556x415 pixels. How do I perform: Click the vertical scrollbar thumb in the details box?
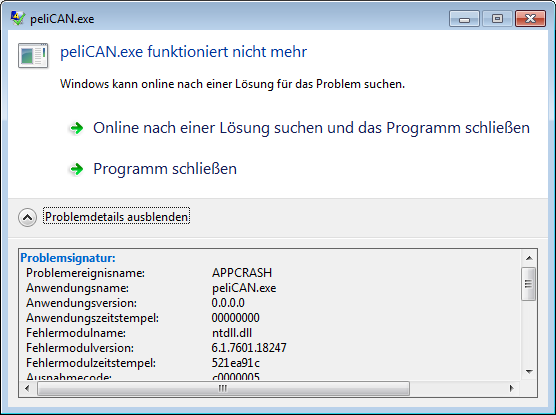(528, 284)
